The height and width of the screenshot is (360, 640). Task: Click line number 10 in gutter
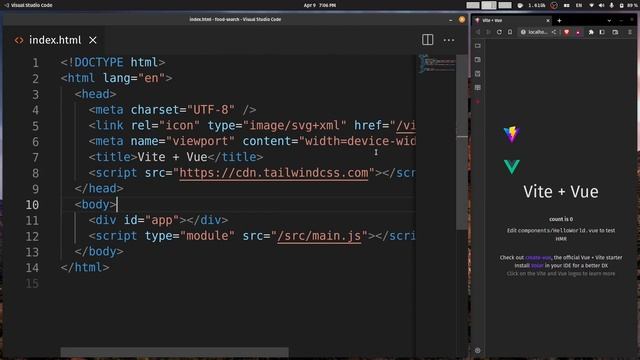pyautogui.click(x=32, y=204)
